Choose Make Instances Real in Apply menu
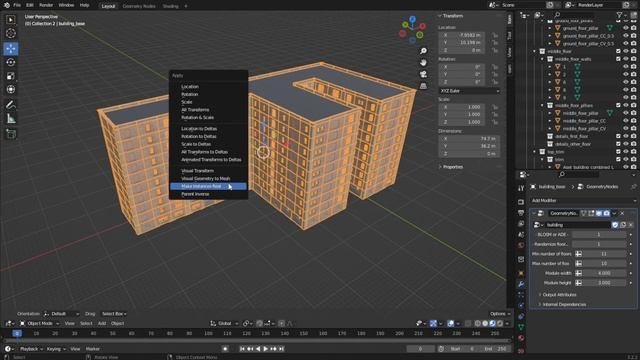 click(x=208, y=187)
